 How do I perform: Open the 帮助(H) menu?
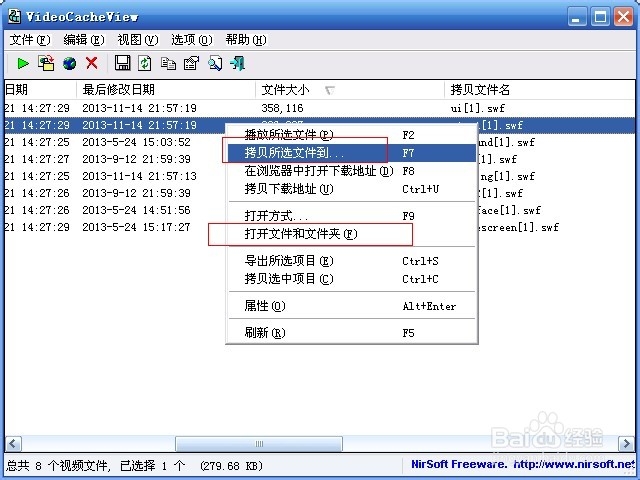click(x=246, y=40)
